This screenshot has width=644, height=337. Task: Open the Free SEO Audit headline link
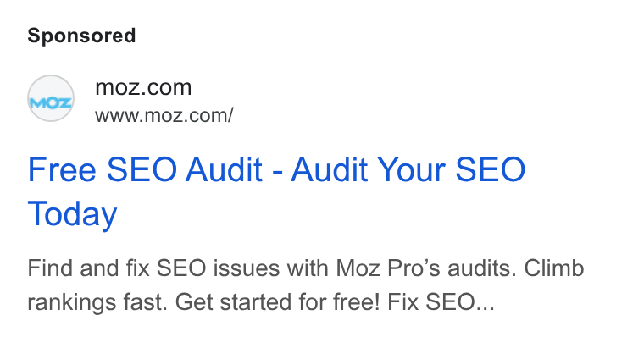(276, 191)
